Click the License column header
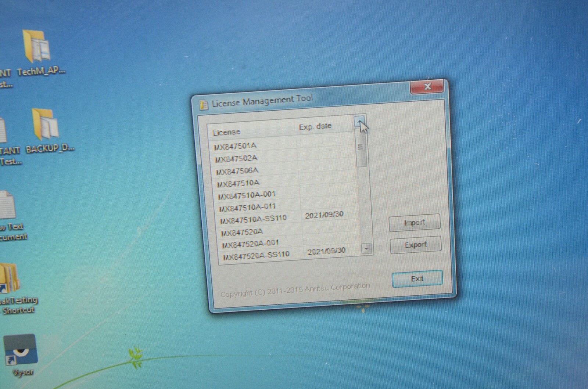This screenshot has height=389, width=588. pos(251,130)
